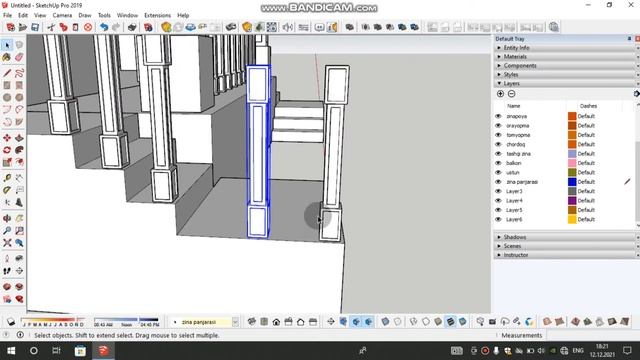640x360 pixels.
Task: Expand the Instructor panel
Action: tap(565, 255)
